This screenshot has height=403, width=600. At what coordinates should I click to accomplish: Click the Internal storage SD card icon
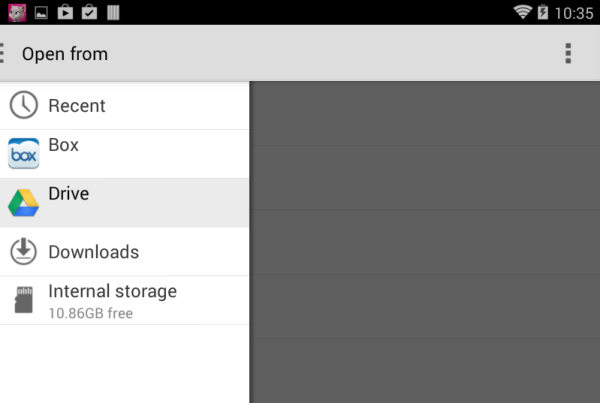tap(23, 300)
